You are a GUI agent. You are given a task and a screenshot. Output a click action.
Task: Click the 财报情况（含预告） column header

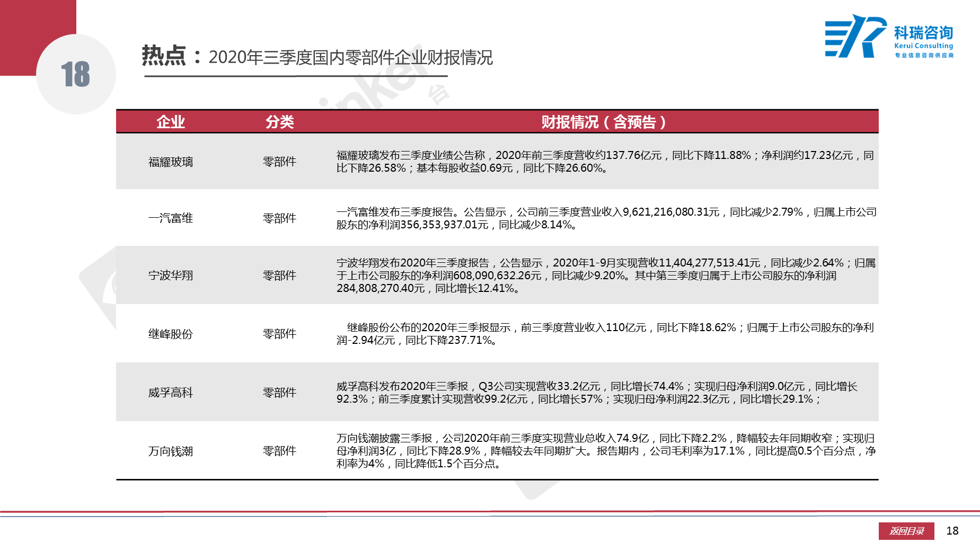pyautogui.click(x=604, y=122)
